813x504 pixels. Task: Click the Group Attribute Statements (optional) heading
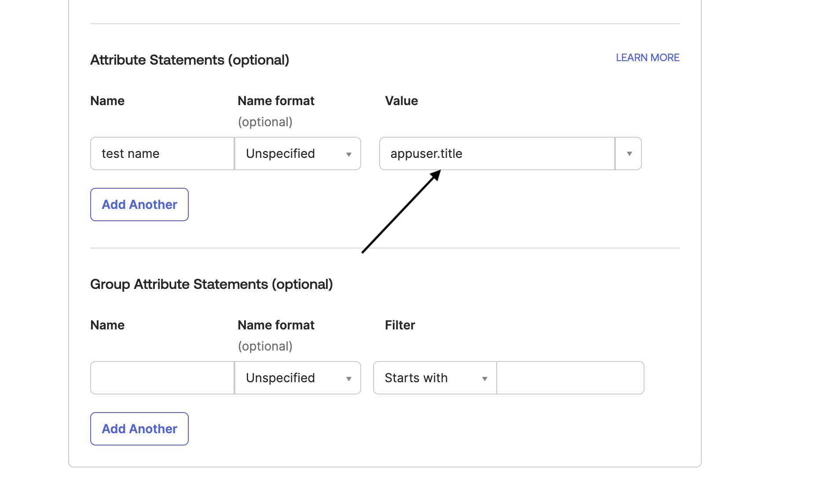[211, 284]
